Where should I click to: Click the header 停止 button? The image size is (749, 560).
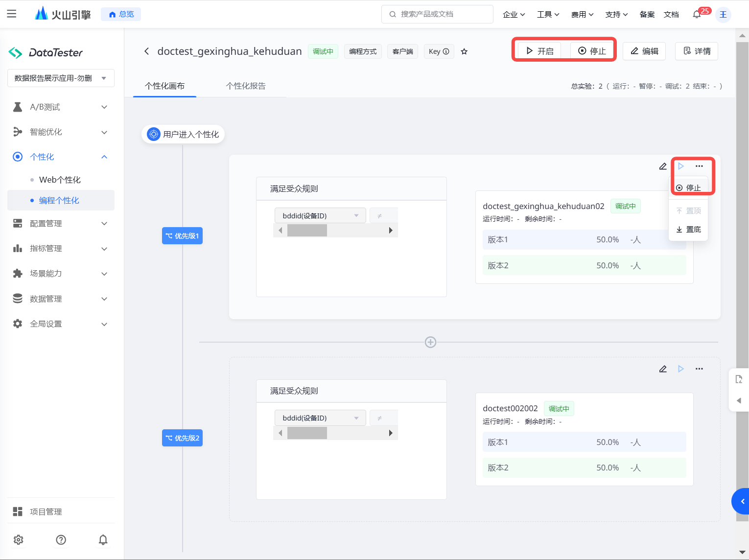pyautogui.click(x=592, y=51)
